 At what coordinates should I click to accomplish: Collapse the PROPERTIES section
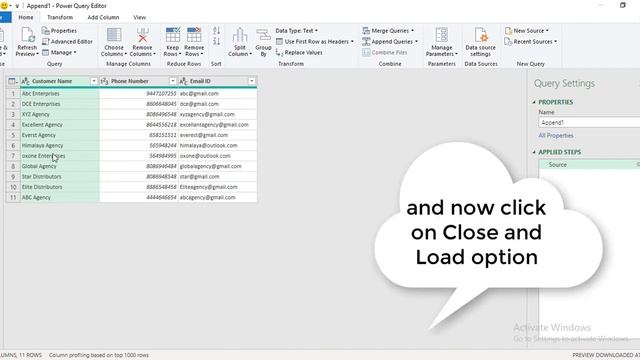[534, 102]
